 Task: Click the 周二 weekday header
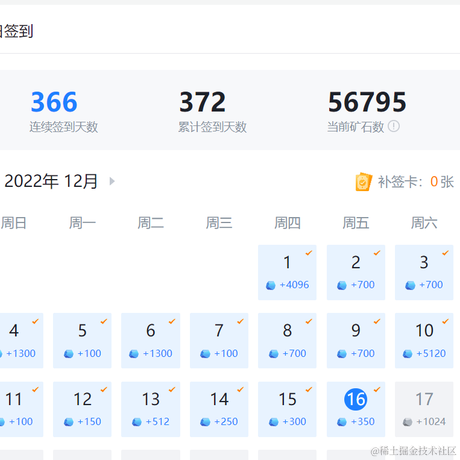coord(151,223)
